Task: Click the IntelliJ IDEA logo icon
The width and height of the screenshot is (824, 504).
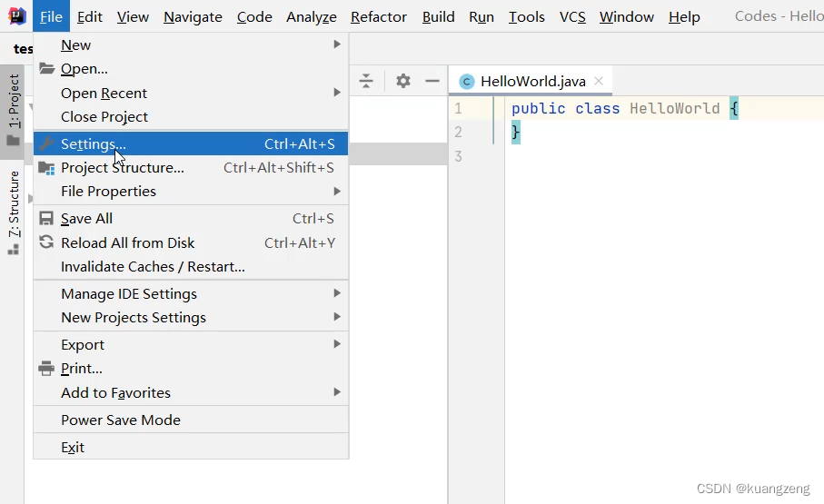Action: [x=17, y=16]
